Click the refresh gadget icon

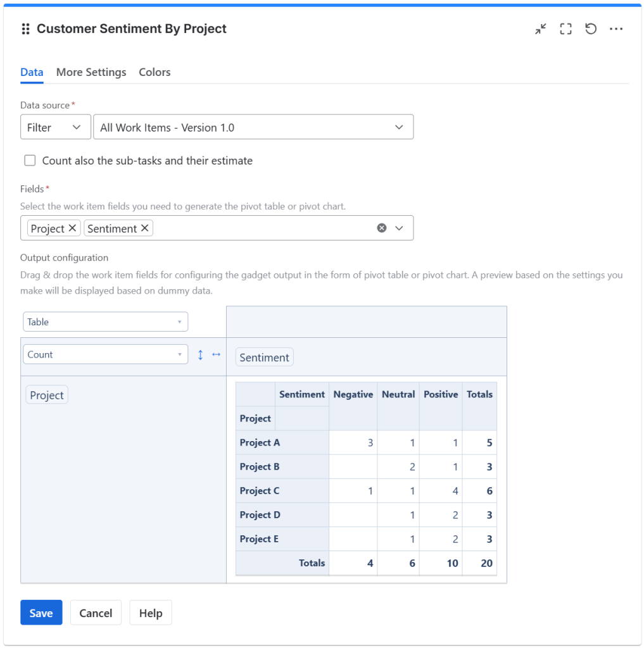(x=591, y=29)
